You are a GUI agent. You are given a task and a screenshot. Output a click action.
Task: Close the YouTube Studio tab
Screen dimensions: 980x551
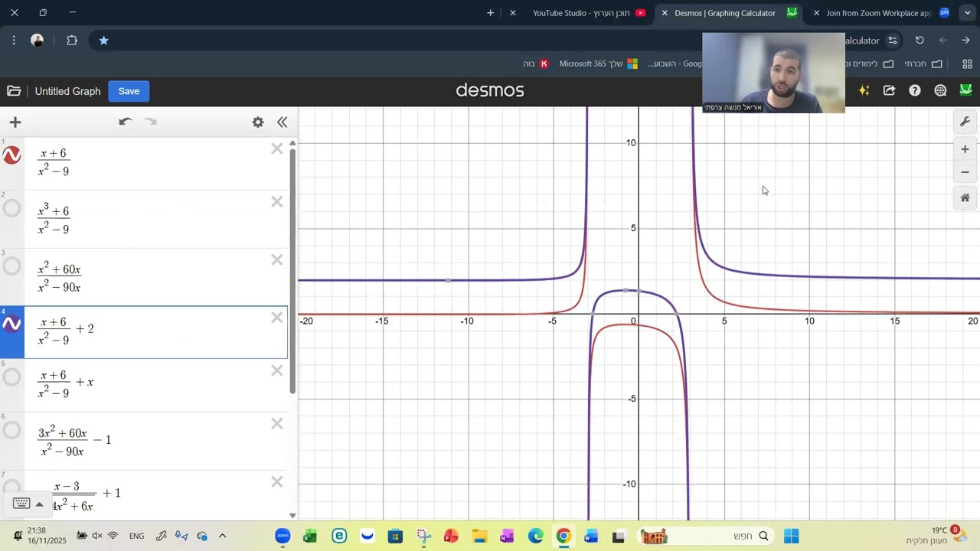click(x=513, y=13)
